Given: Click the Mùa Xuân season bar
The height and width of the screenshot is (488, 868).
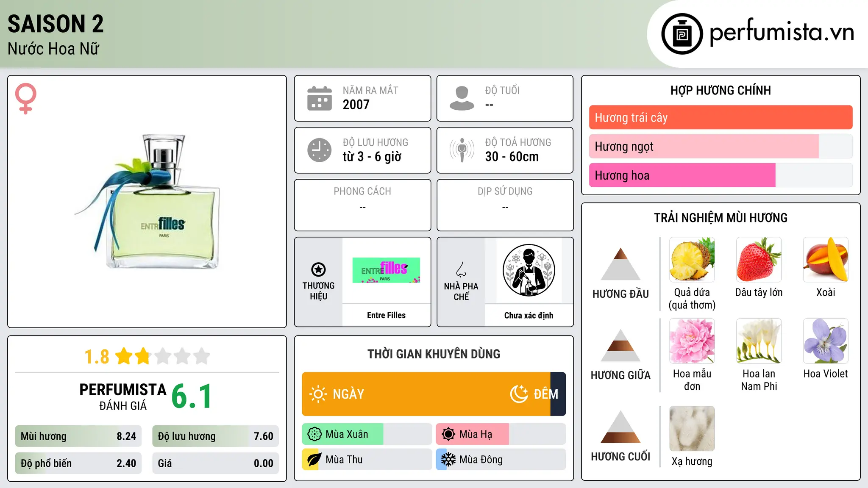Looking at the screenshot, I should [x=367, y=434].
